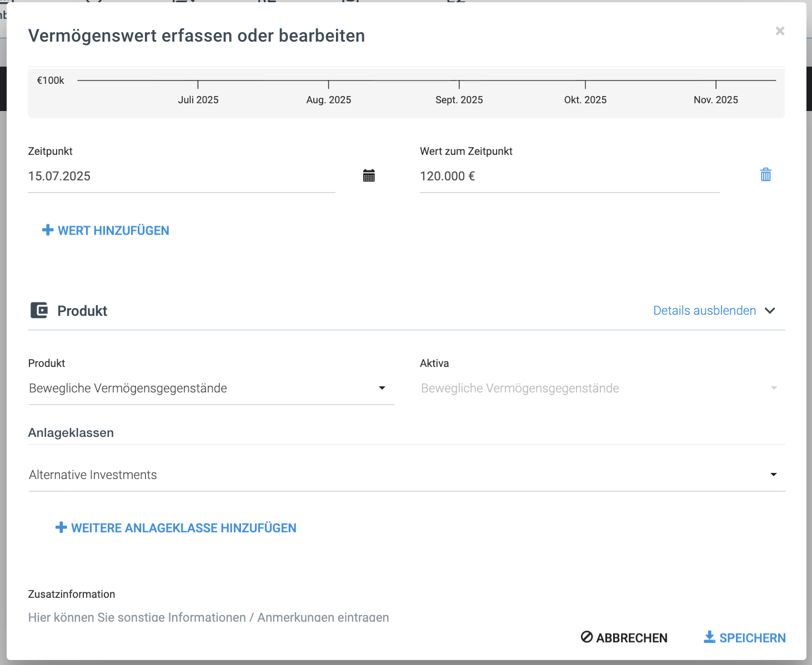812x665 pixels.
Task: Cancel with the Abbrechen button
Action: 624,638
